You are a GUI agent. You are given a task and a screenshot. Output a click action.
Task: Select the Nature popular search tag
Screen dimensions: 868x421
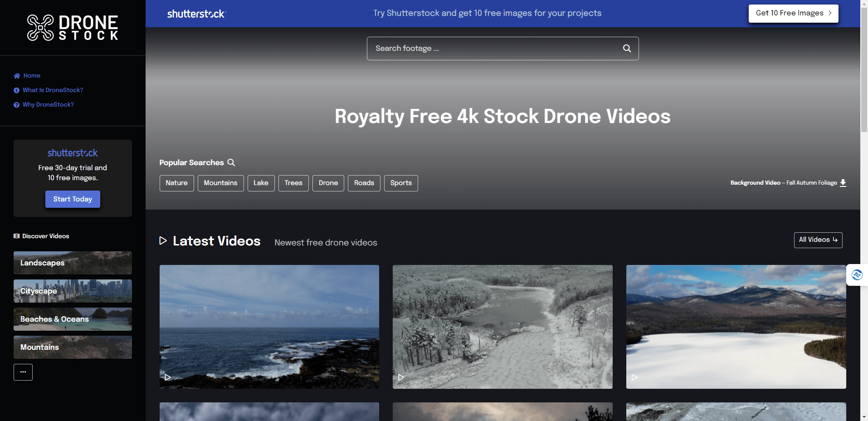(176, 183)
